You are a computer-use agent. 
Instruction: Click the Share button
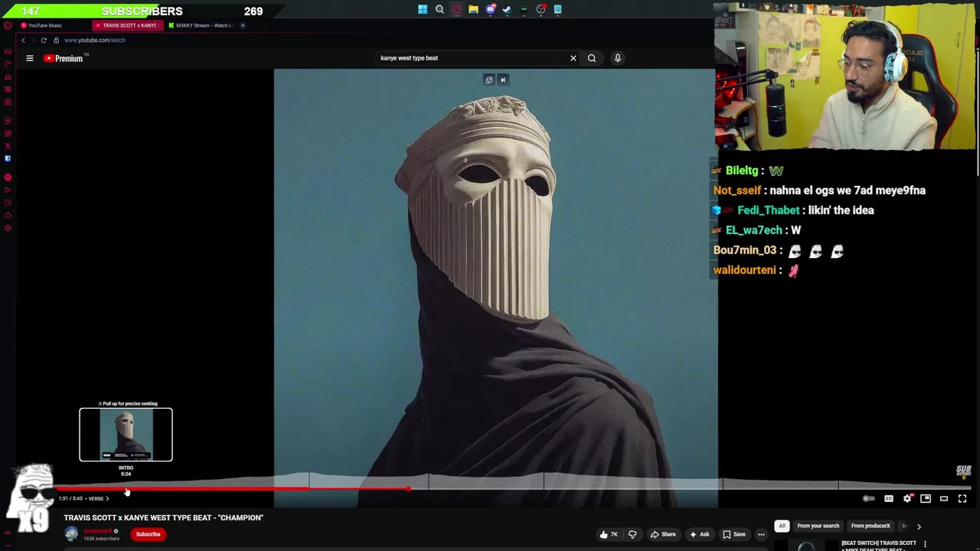pos(663,534)
